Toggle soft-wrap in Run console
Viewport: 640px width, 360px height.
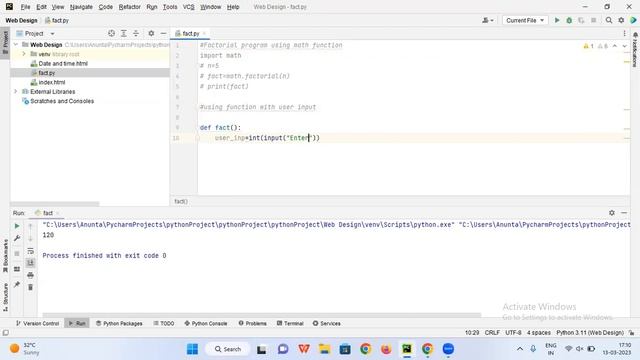point(30,251)
